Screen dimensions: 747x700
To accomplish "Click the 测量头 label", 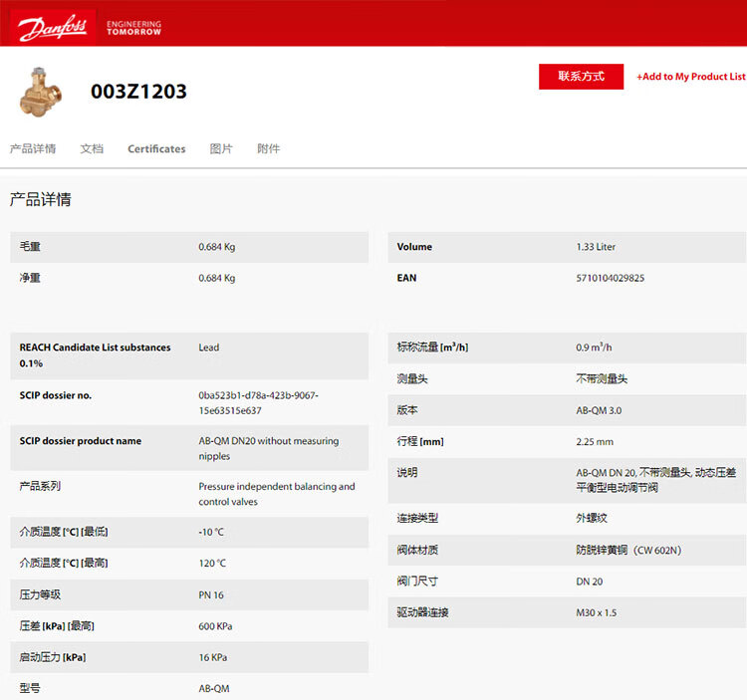I will click(412, 378).
